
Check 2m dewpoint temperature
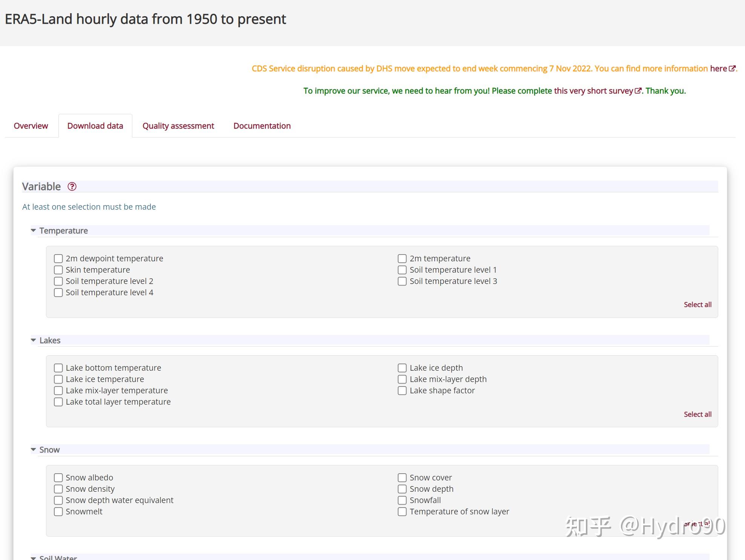(x=58, y=259)
